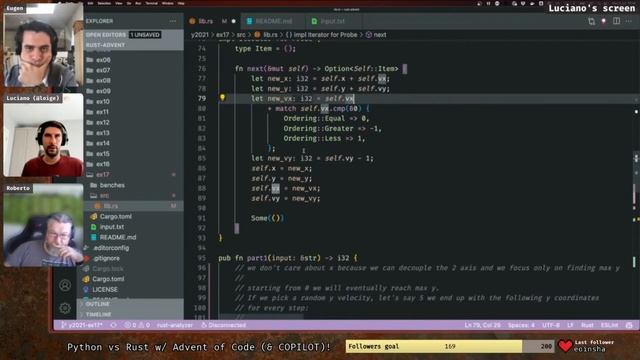Expand the ex09 folder
640x360 pixels.
tap(99, 91)
